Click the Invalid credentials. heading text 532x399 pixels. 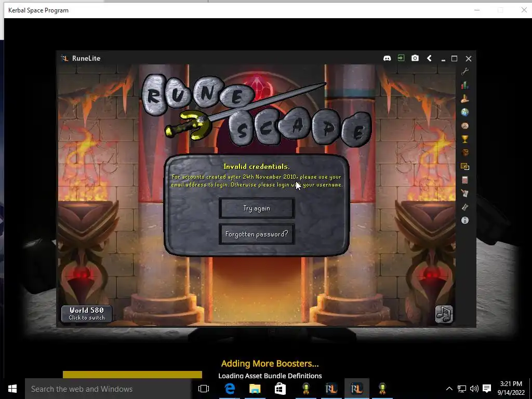[257, 167]
